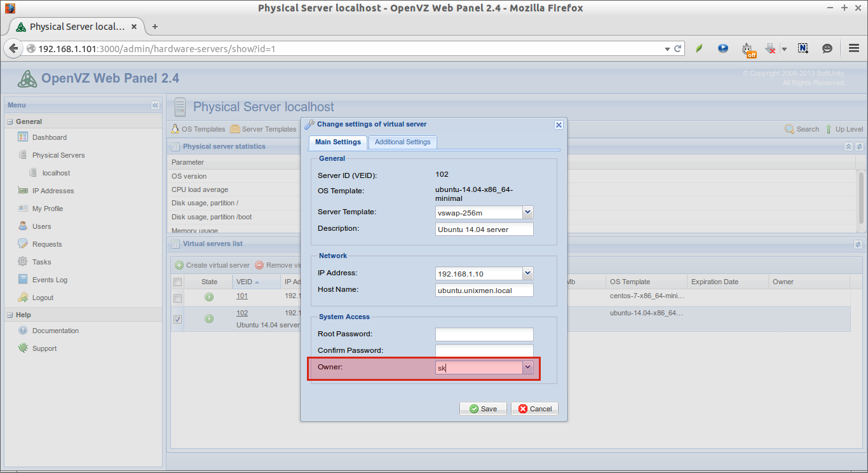Toggle the select-all checkbox in header
Screen dimensions: 868x473
178,282
